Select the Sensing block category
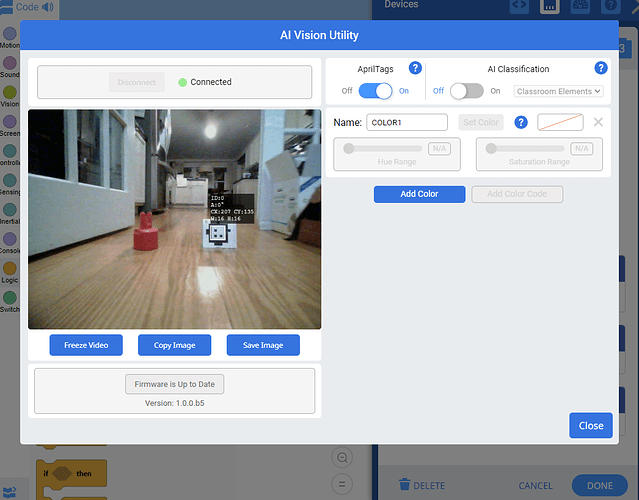Image resolution: width=639 pixels, height=500 pixels. (10, 184)
